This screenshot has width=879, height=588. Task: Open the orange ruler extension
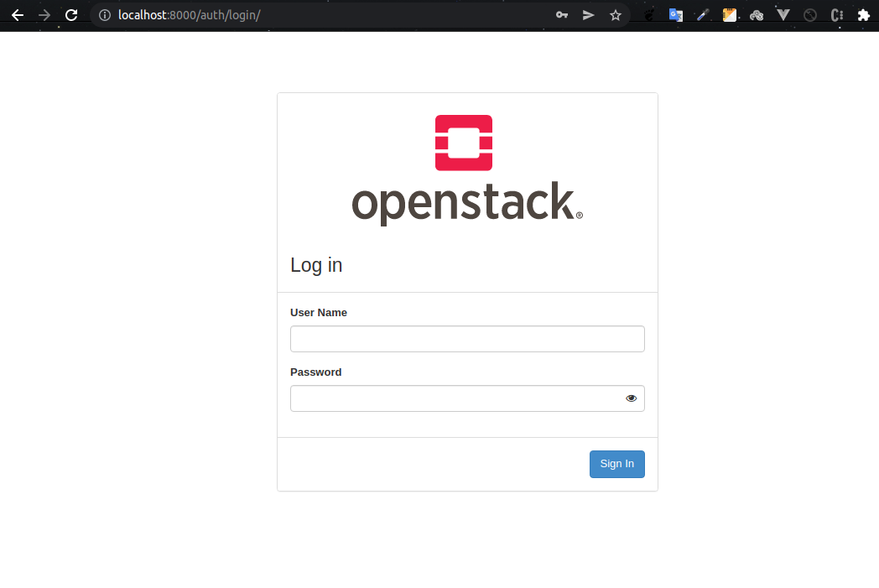[x=730, y=15]
